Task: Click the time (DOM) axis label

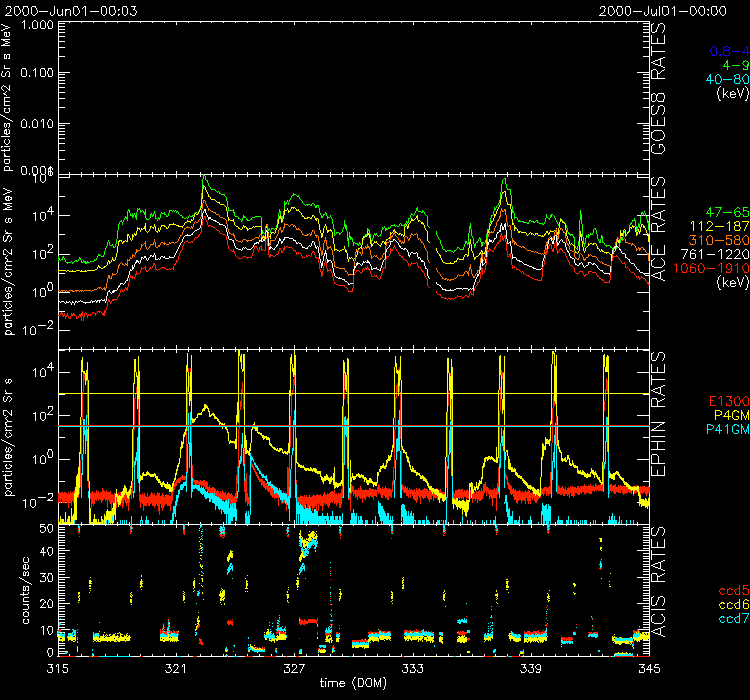Action: coord(348,682)
